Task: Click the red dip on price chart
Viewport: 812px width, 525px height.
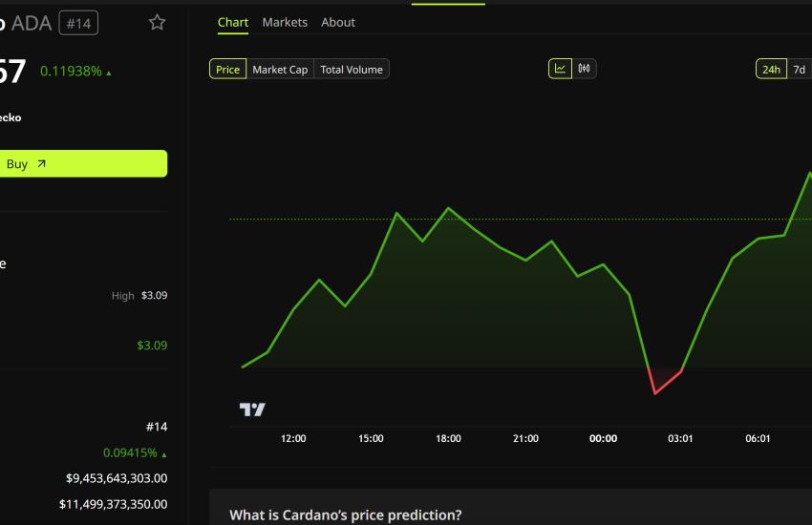Action: (x=663, y=381)
